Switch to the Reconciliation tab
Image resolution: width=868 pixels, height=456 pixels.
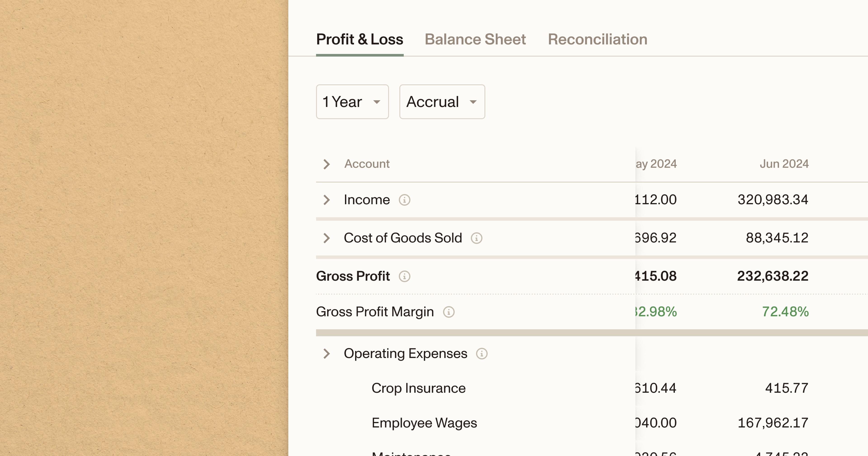click(x=597, y=39)
